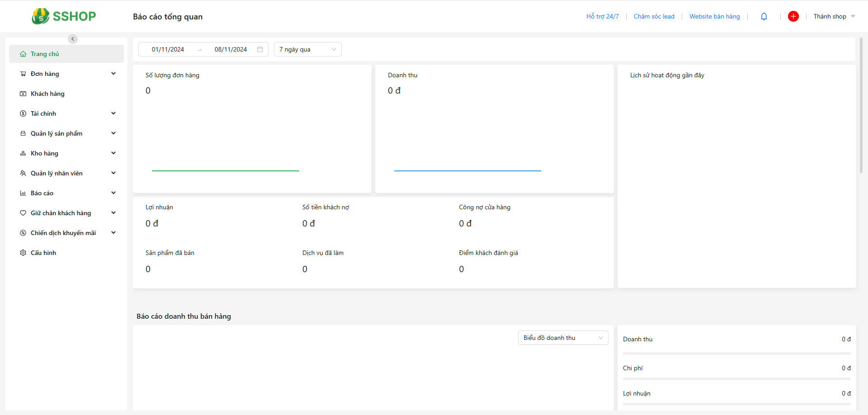Viewport: 868px width, 415px height.
Task: Click the Khách hàng sidebar icon
Action: click(23, 94)
